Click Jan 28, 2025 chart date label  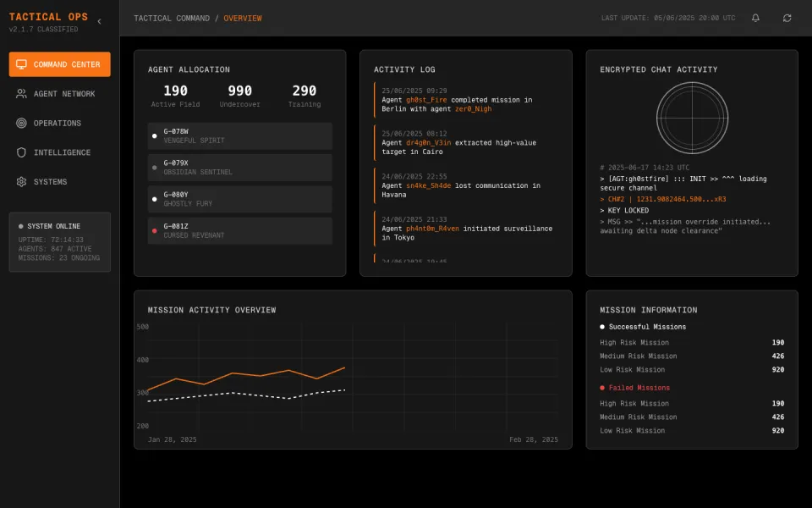click(x=173, y=439)
